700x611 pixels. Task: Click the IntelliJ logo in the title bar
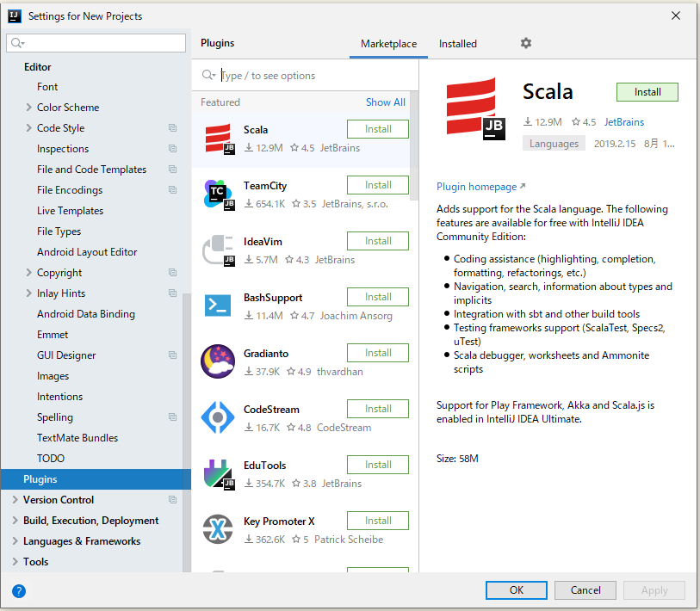[x=15, y=16]
